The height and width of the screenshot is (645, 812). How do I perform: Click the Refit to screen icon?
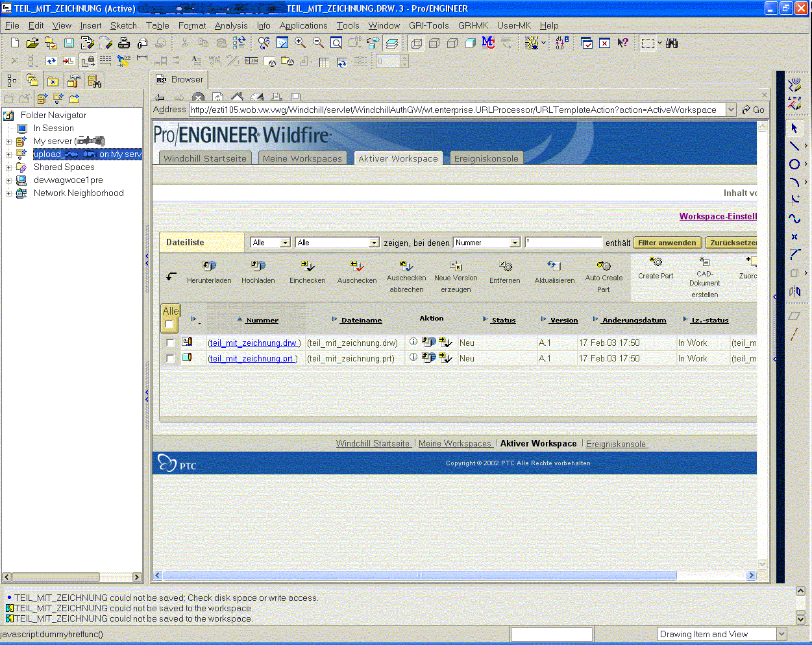(x=336, y=43)
